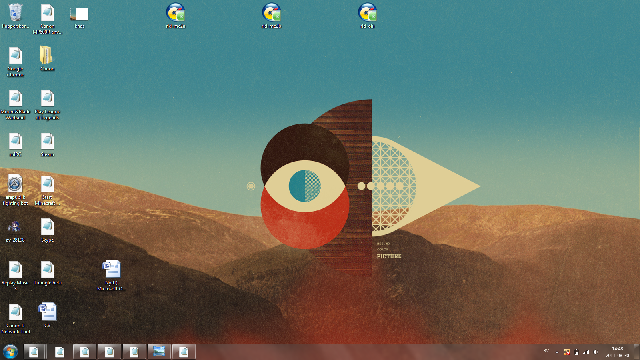
Task: Select the Recycle Bin desktop icon
Action: pos(15,16)
